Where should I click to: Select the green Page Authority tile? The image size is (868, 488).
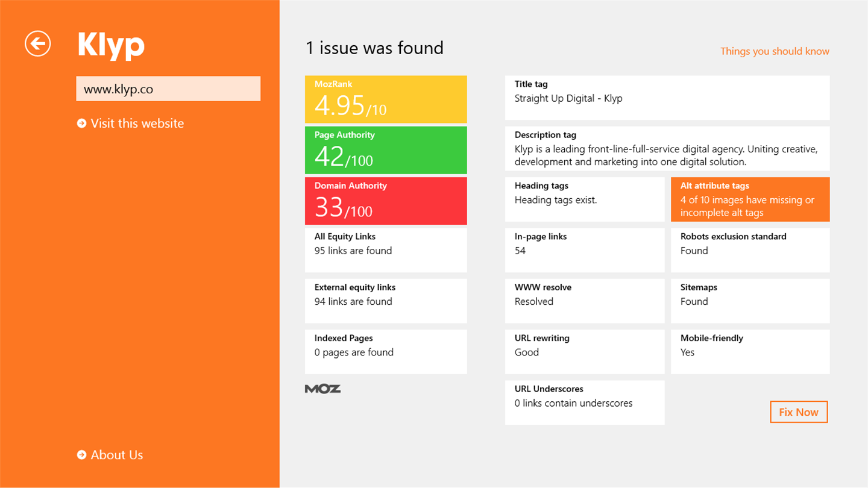(386, 150)
